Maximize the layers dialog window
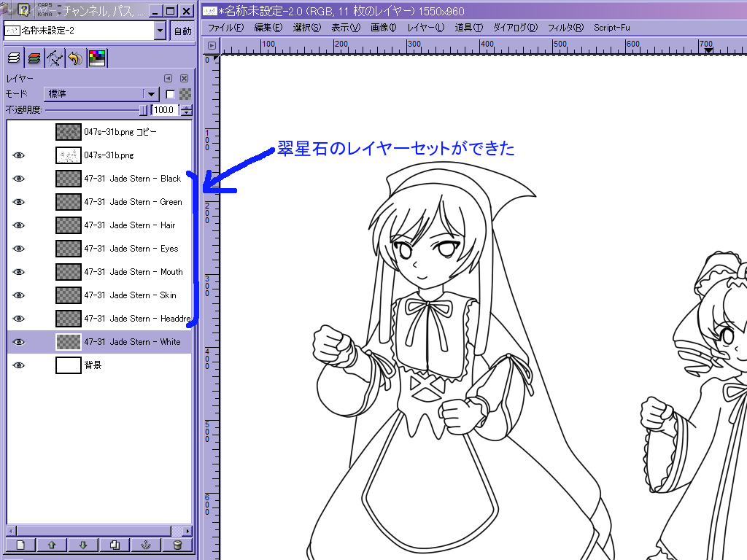The image size is (747, 560). [170, 10]
